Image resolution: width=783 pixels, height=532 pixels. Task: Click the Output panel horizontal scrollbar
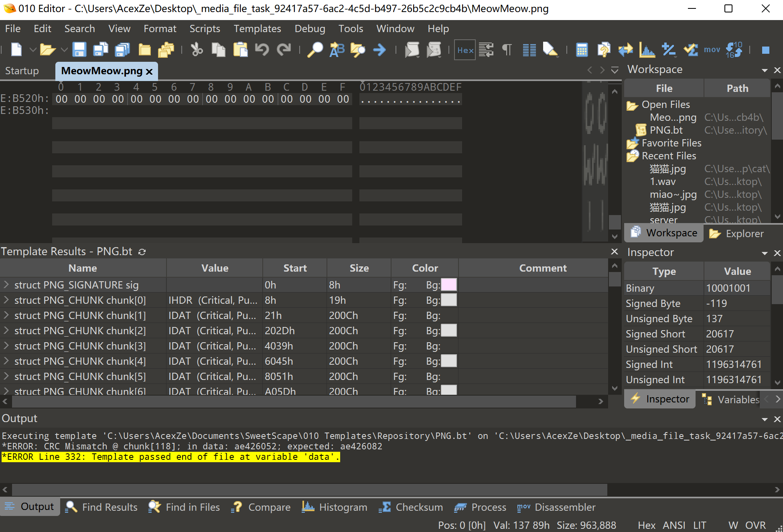tap(310, 489)
